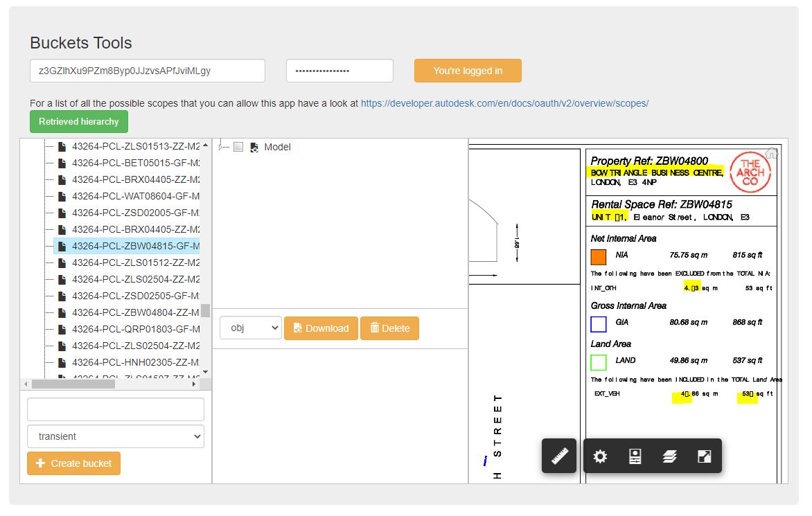Click The Arch Co logo in drawing
The height and width of the screenshot is (516, 812).
pyautogui.click(x=750, y=172)
